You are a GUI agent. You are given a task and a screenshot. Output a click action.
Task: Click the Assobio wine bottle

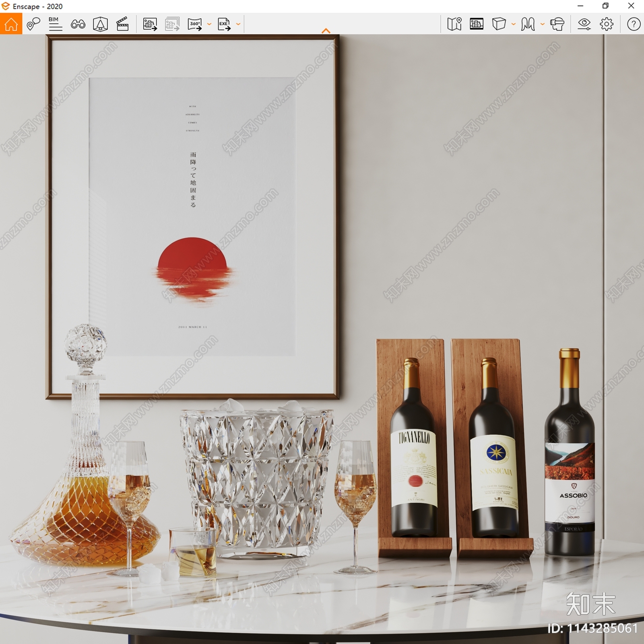pyautogui.click(x=570, y=452)
